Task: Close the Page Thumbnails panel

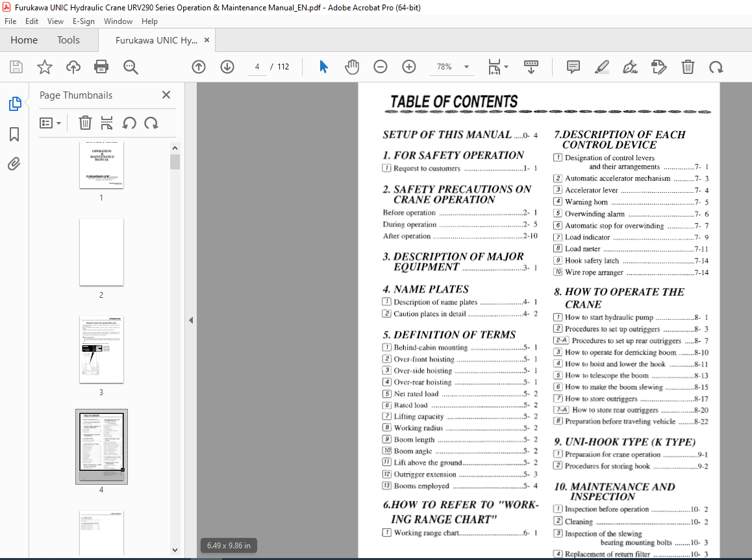Action: (x=166, y=95)
